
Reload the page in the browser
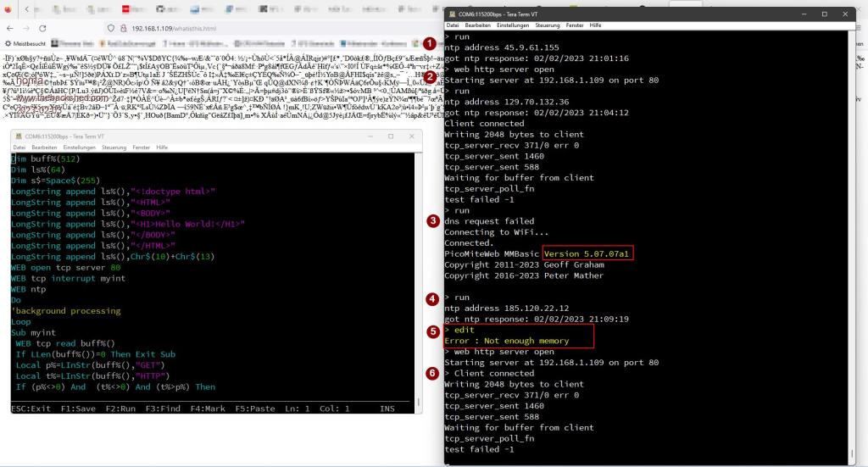pyautogui.click(x=42, y=28)
